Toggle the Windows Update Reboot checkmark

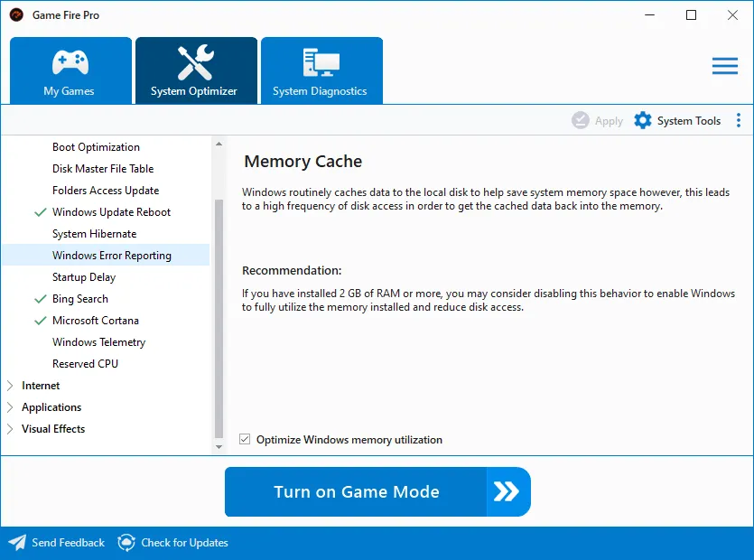coord(40,212)
